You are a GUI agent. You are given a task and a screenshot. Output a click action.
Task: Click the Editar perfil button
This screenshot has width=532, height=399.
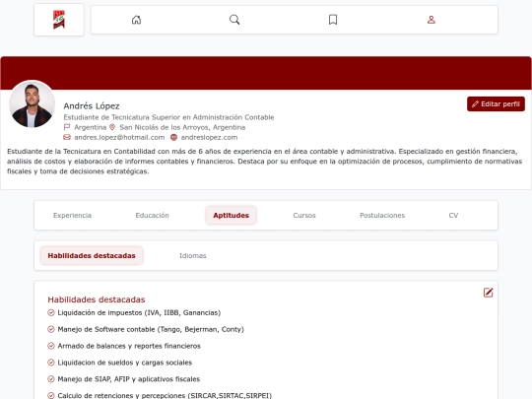click(496, 104)
